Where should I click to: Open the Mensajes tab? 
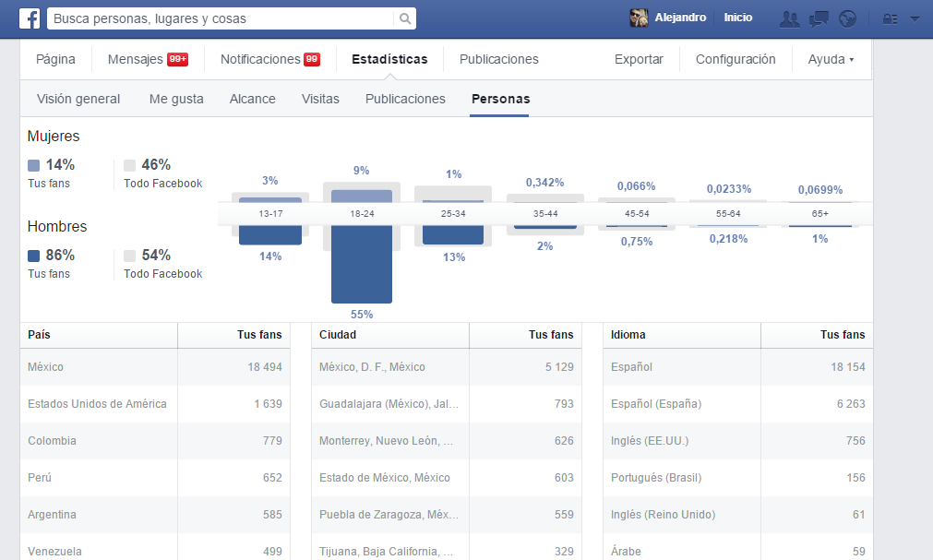click(x=148, y=59)
